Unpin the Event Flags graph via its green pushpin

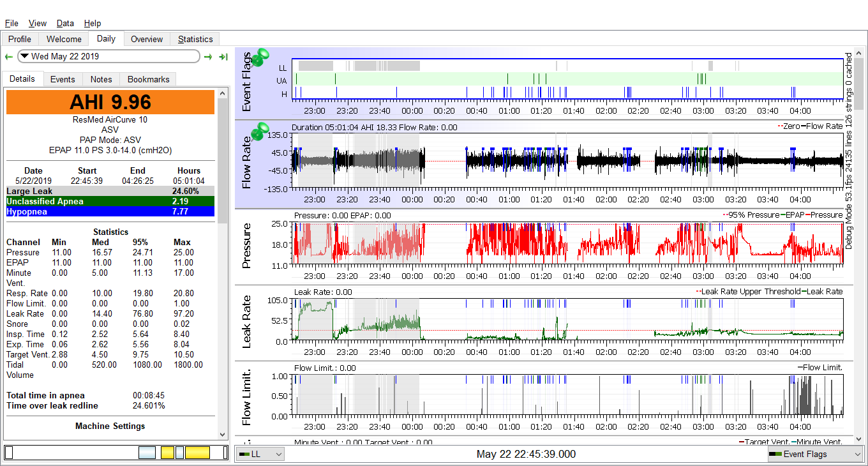pos(261,58)
